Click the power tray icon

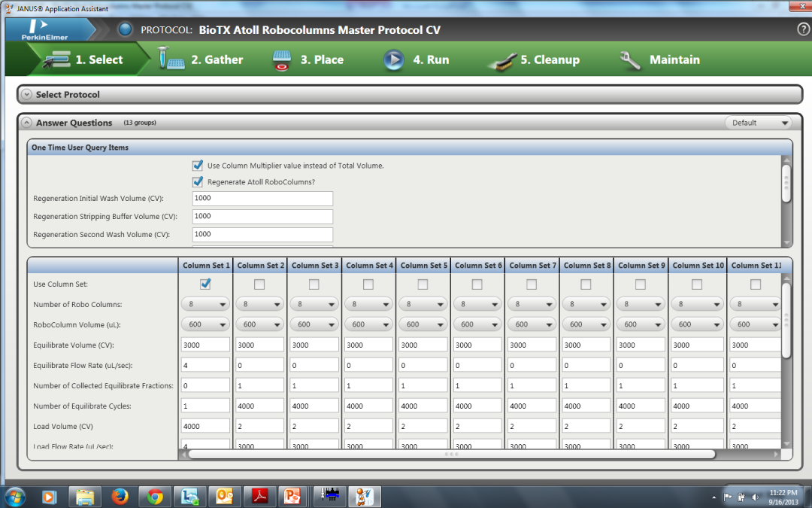[x=741, y=497]
